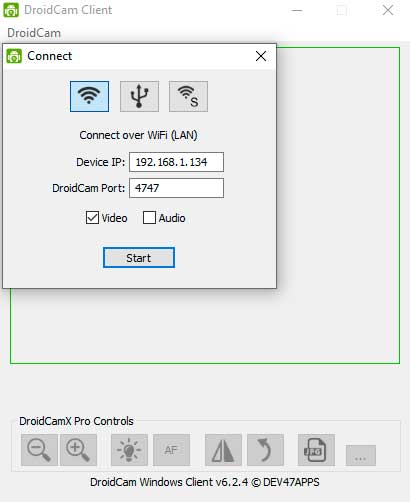Click the mirror flip video icon
The width and height of the screenshot is (410, 502).
(x=223, y=450)
